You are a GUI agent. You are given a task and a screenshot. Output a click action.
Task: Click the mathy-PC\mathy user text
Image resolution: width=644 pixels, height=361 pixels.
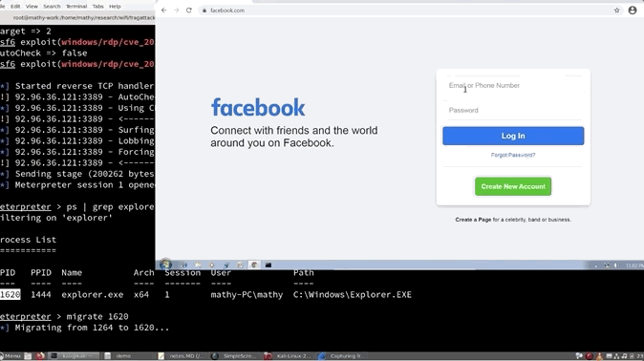point(247,294)
